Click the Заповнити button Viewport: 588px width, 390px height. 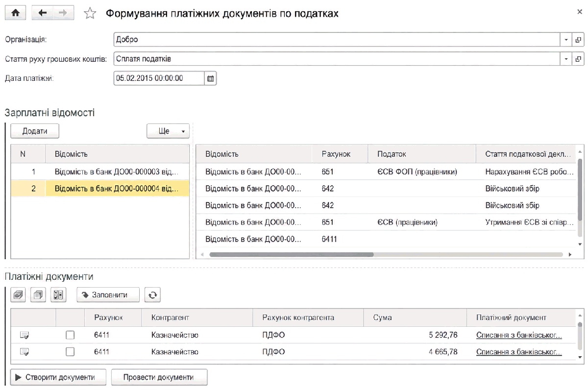coord(108,295)
